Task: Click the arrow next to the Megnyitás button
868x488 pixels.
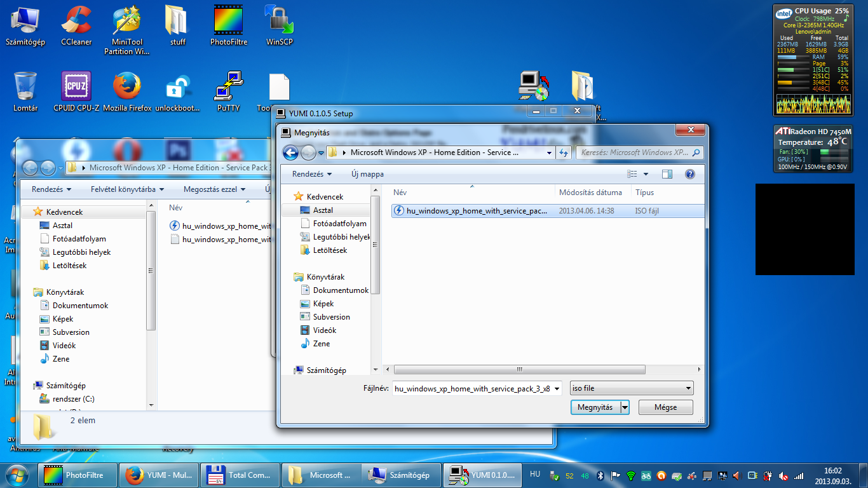Action: pyautogui.click(x=625, y=407)
